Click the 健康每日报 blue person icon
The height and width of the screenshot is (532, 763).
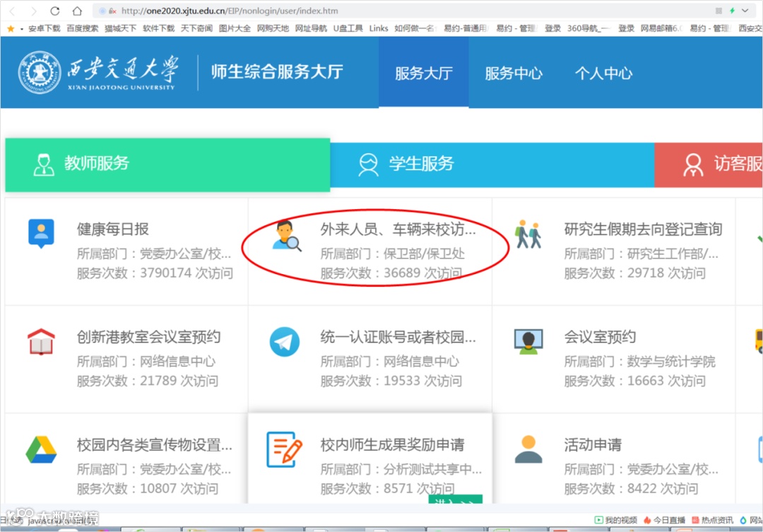tap(42, 234)
